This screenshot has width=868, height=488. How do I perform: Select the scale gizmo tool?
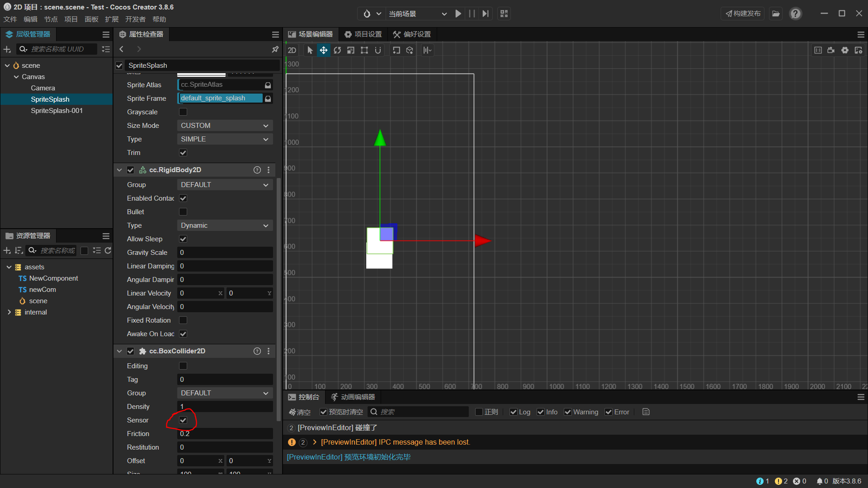pos(351,50)
